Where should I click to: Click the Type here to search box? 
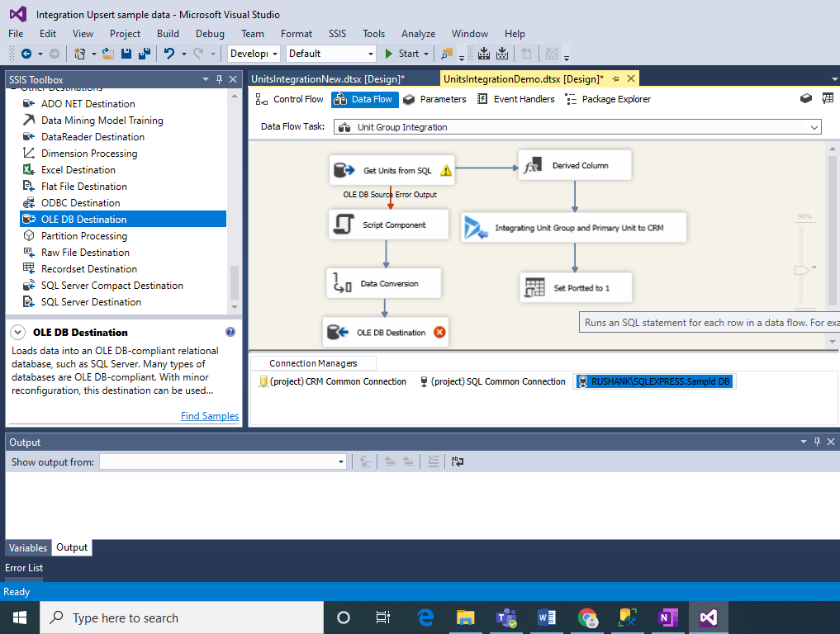click(x=183, y=617)
